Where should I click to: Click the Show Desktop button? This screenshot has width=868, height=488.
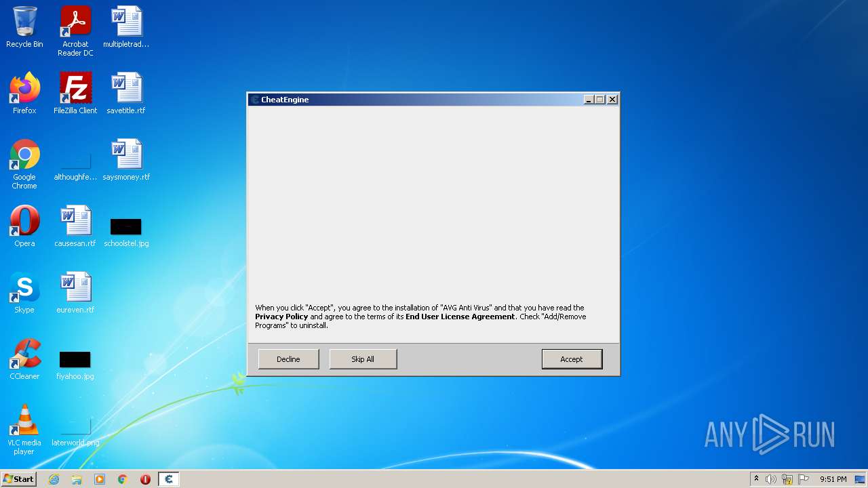[x=861, y=479]
